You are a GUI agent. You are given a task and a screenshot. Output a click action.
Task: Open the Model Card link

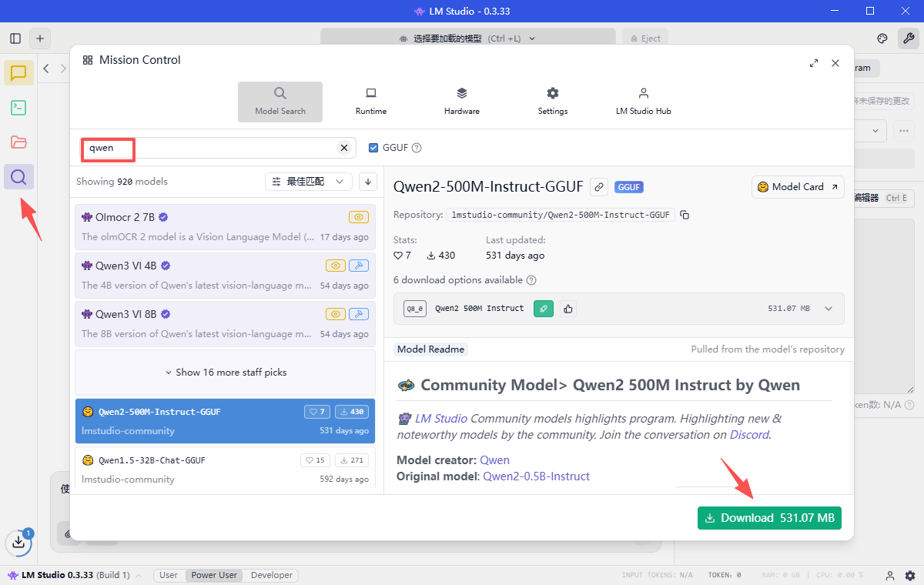coord(798,187)
